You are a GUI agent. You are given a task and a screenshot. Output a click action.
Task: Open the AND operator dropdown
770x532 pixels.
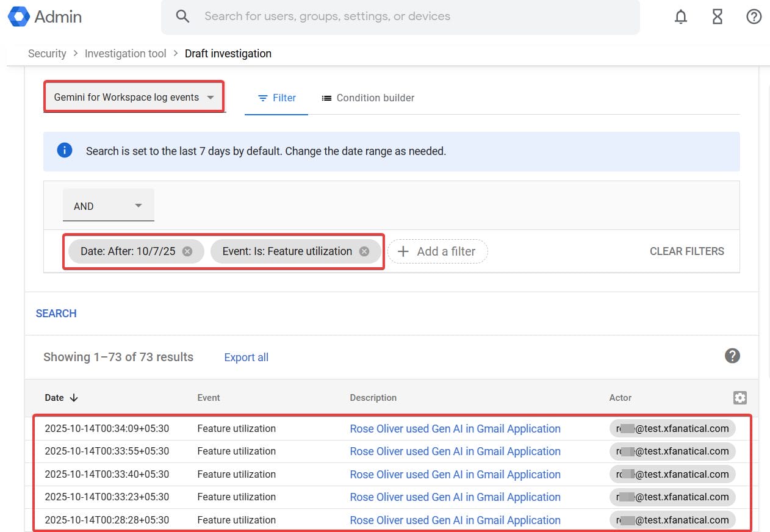coord(109,206)
